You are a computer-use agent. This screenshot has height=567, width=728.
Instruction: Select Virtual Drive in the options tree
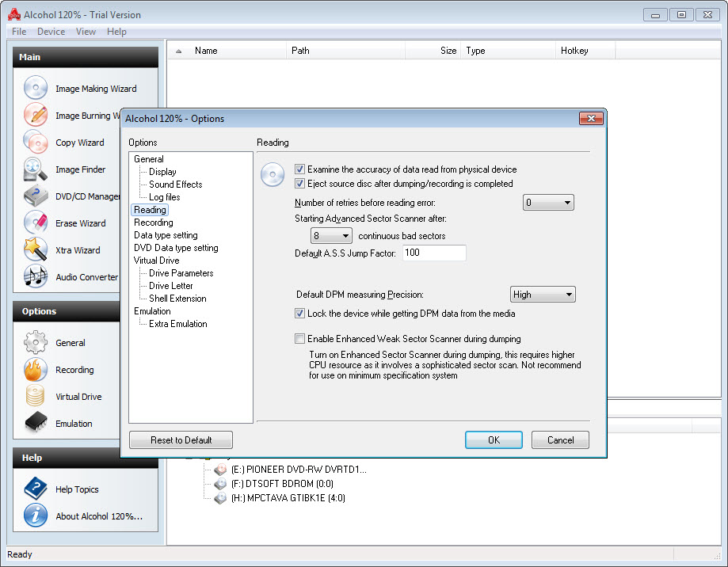pyautogui.click(x=157, y=261)
